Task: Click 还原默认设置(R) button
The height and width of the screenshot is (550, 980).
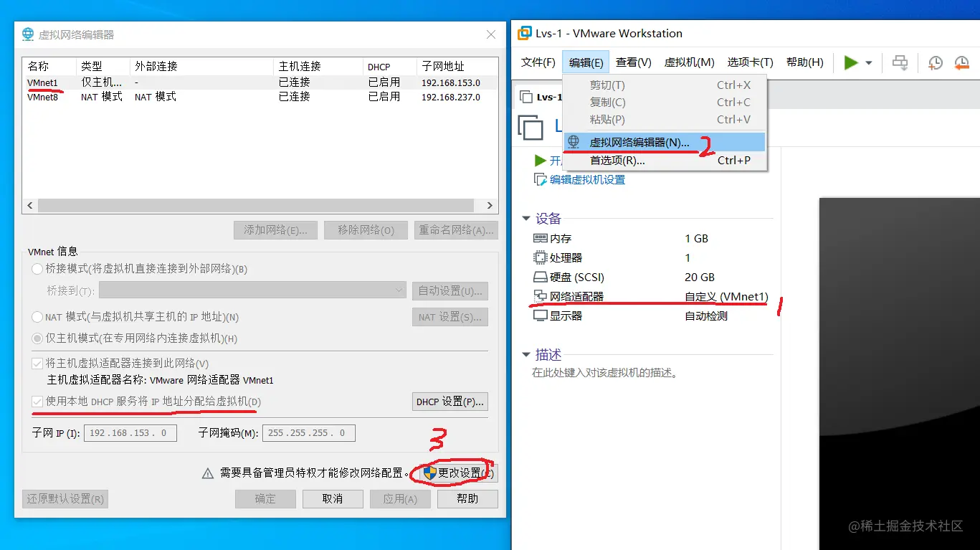Action: coord(65,498)
